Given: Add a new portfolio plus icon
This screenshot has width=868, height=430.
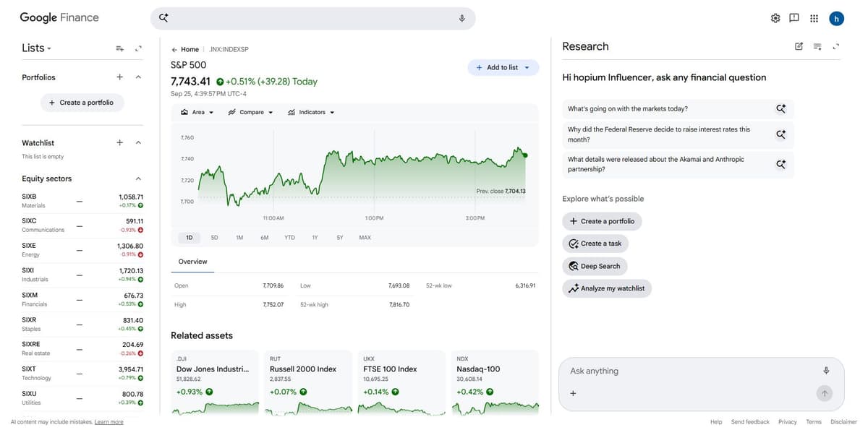Looking at the screenshot, I should pos(119,77).
